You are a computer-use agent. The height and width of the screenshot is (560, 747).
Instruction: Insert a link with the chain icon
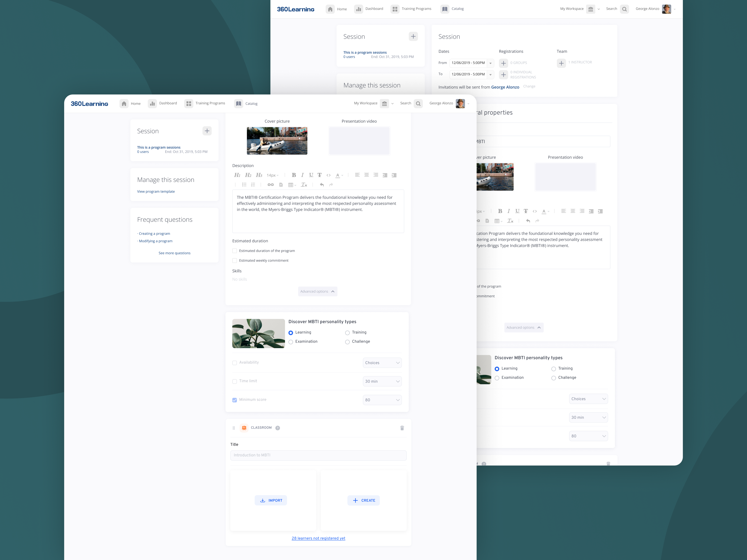[271, 185]
